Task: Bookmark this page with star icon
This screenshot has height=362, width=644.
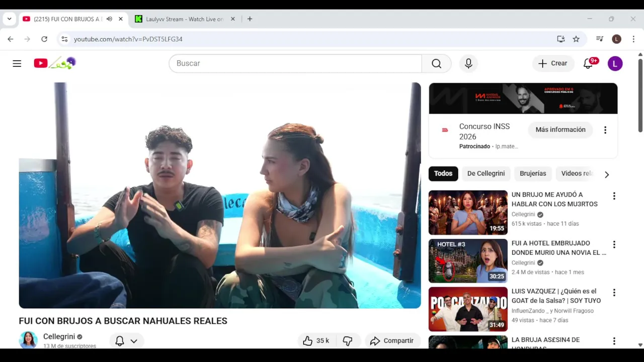Action: [576, 39]
